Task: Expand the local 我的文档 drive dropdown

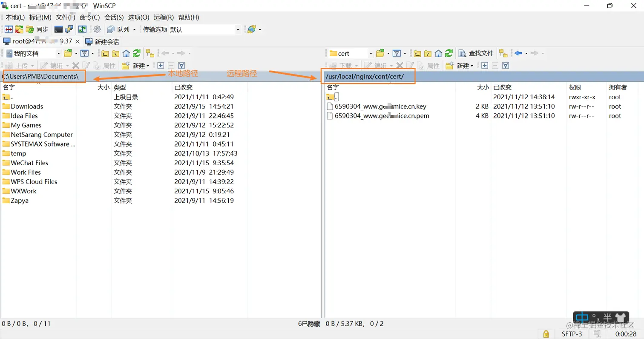Action: pos(59,53)
